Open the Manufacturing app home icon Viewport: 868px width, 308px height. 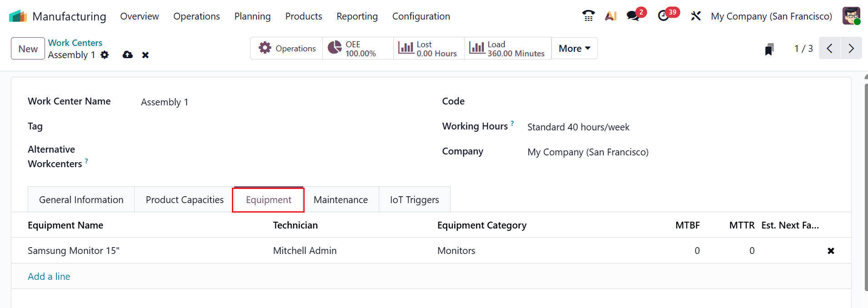[18, 16]
